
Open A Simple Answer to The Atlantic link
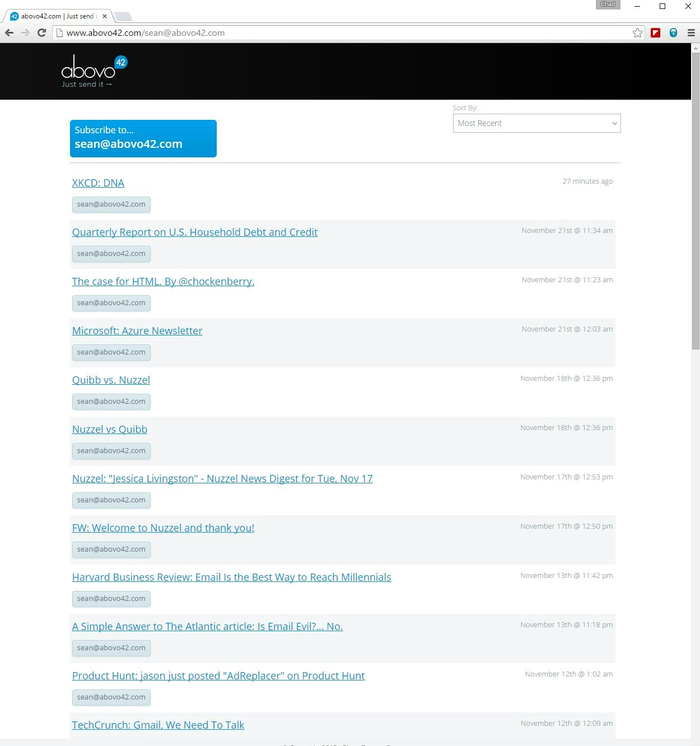pos(207,627)
